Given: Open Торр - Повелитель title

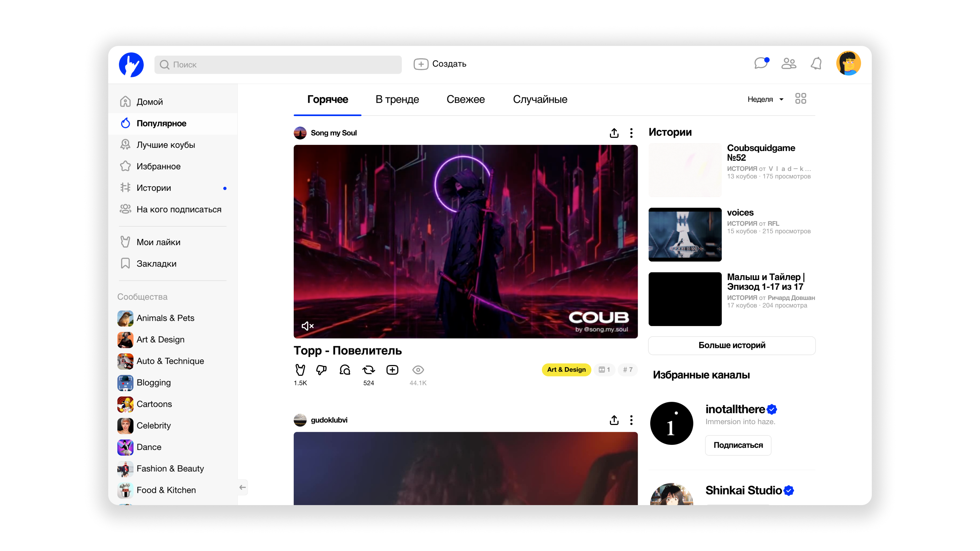Looking at the screenshot, I should pyautogui.click(x=347, y=350).
